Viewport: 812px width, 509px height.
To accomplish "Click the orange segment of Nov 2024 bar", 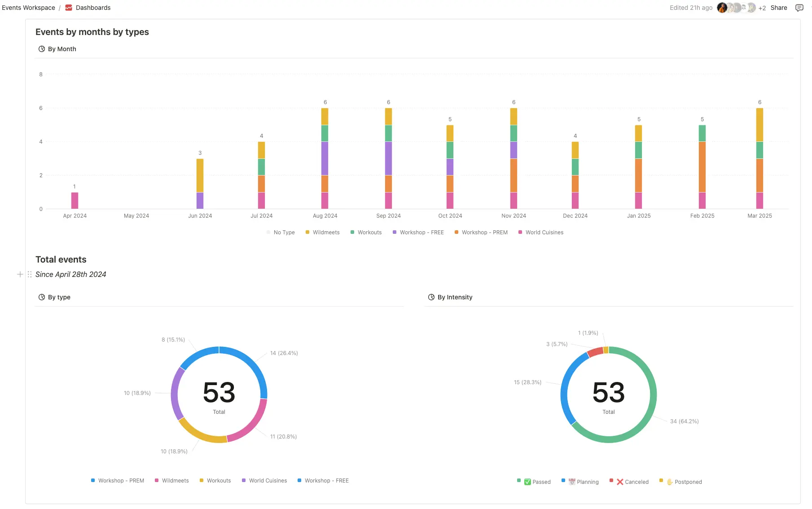I will click(514, 176).
